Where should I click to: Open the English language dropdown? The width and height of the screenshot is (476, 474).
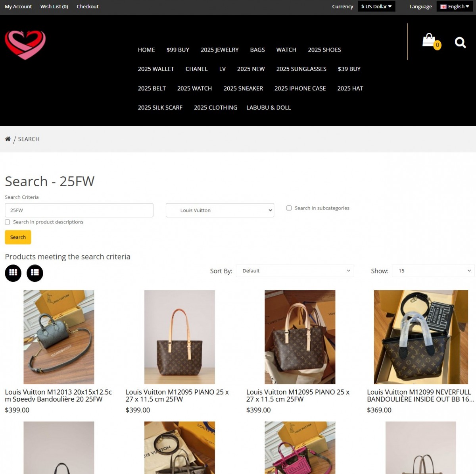[455, 6]
